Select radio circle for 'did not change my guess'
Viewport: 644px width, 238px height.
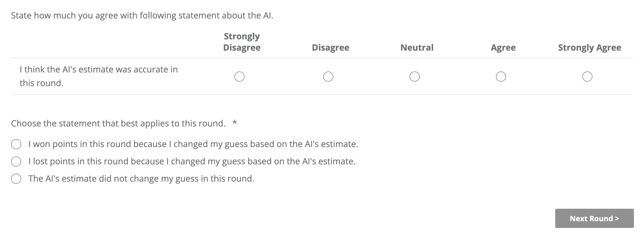[x=16, y=179]
